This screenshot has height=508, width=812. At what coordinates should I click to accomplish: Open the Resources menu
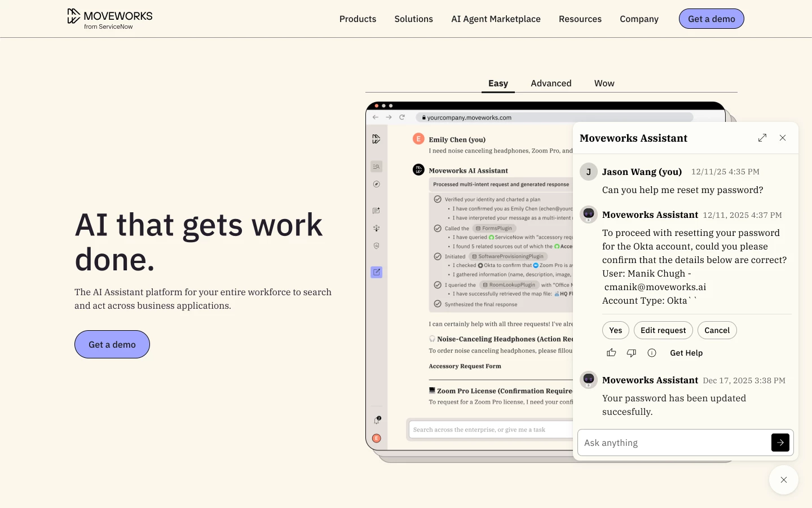point(580,19)
